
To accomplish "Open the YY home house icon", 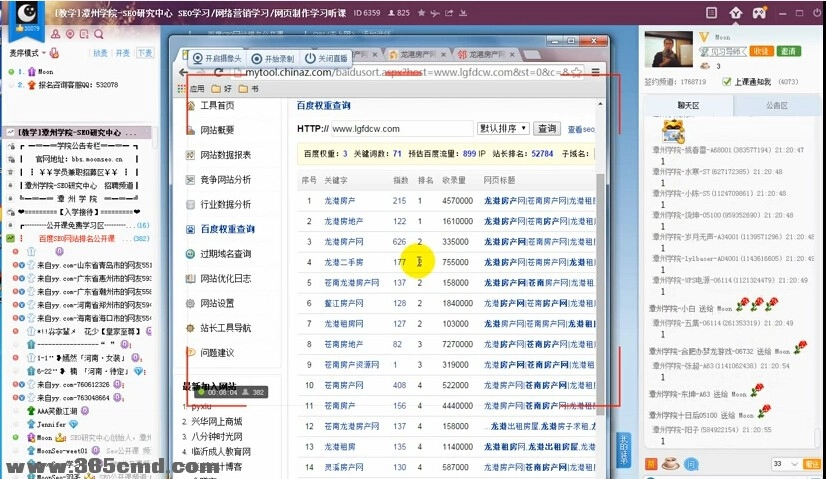I will 735,13.
